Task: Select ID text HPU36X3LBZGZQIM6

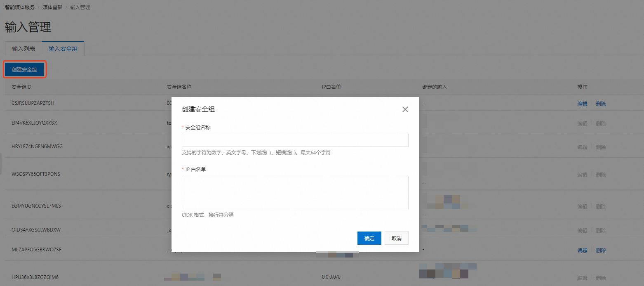Action: tap(35, 277)
